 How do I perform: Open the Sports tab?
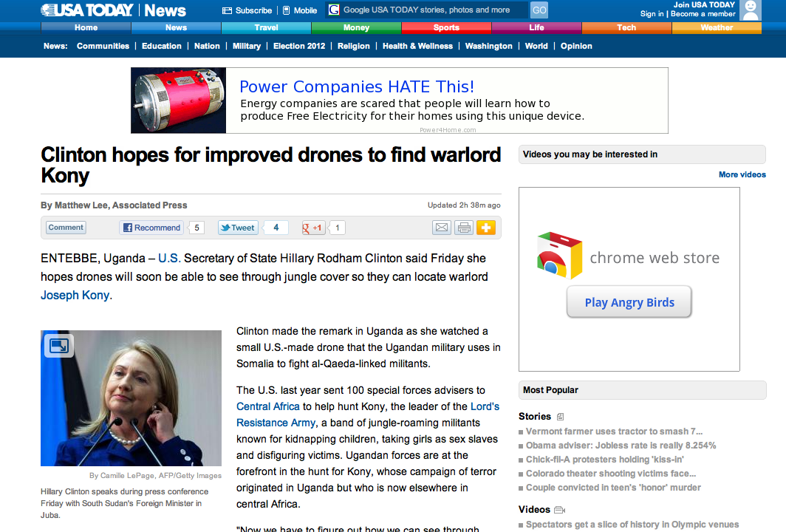(x=446, y=27)
